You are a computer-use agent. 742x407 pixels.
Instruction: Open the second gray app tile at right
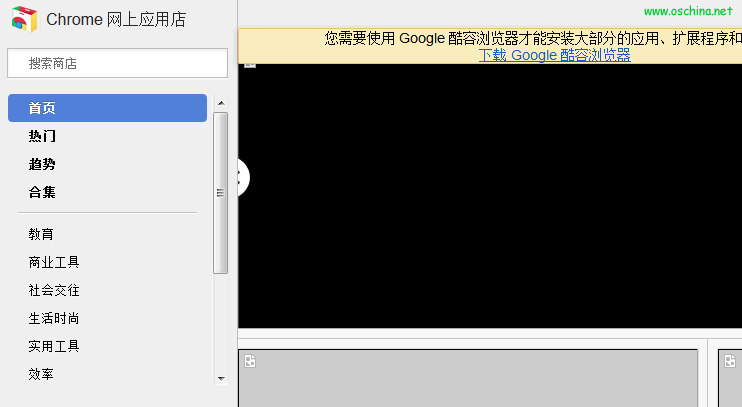point(730,378)
